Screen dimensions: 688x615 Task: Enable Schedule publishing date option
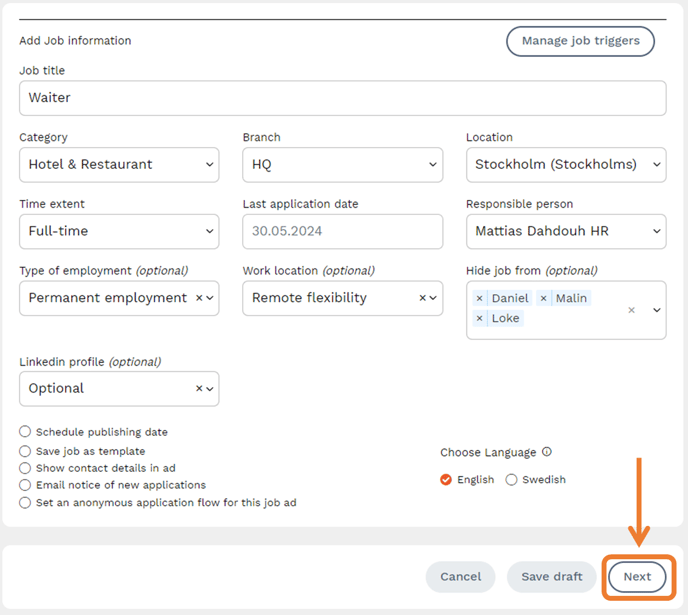click(x=25, y=432)
